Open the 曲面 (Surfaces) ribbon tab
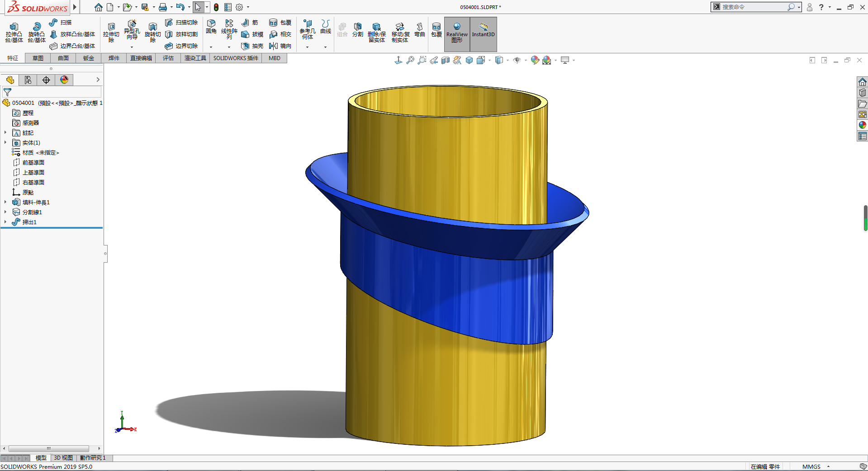This screenshot has width=868, height=471. (x=63, y=58)
